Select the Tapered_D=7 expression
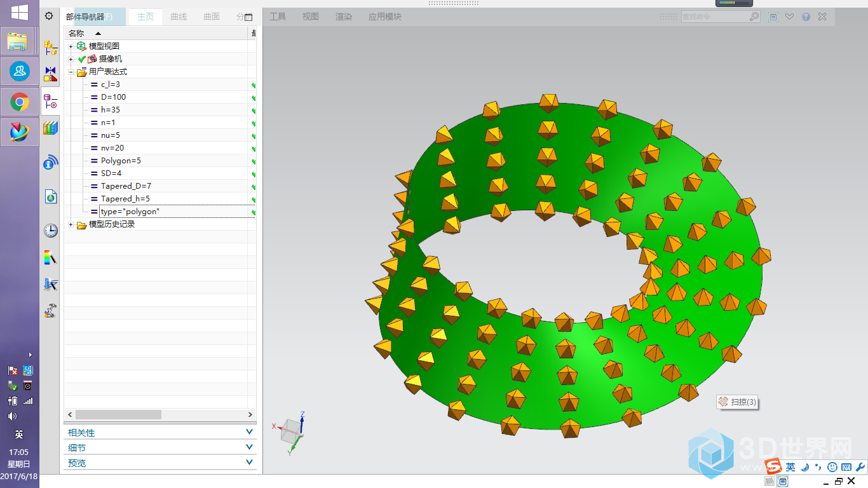868x488 pixels. [x=126, y=186]
